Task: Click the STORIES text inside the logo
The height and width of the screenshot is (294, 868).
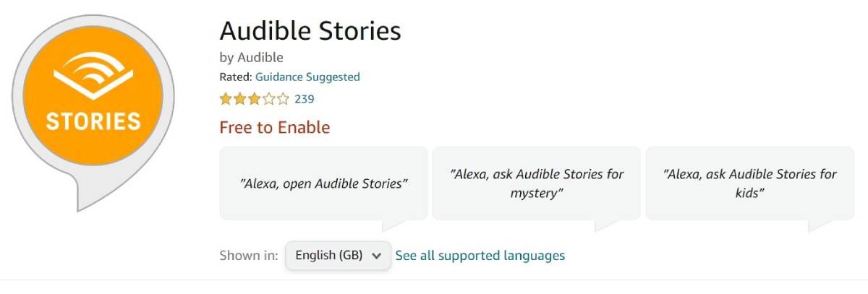Action: pyautogui.click(x=93, y=121)
